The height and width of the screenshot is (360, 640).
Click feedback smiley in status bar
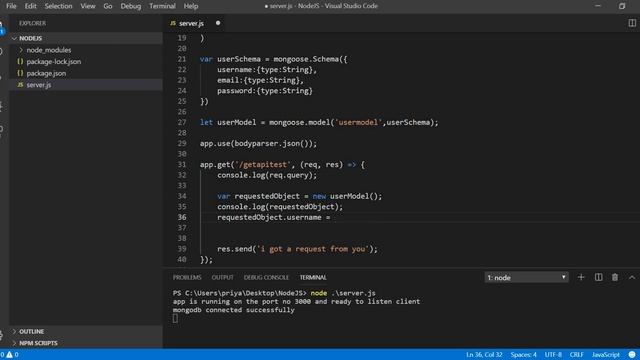click(632, 355)
